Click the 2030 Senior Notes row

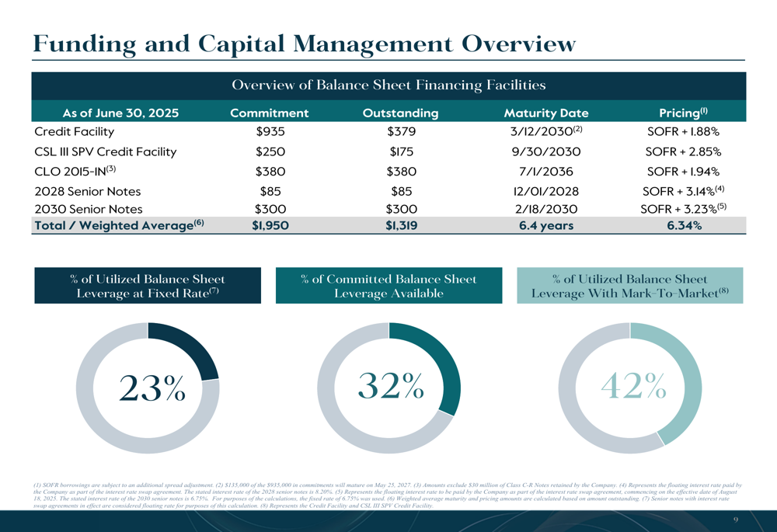point(388,209)
